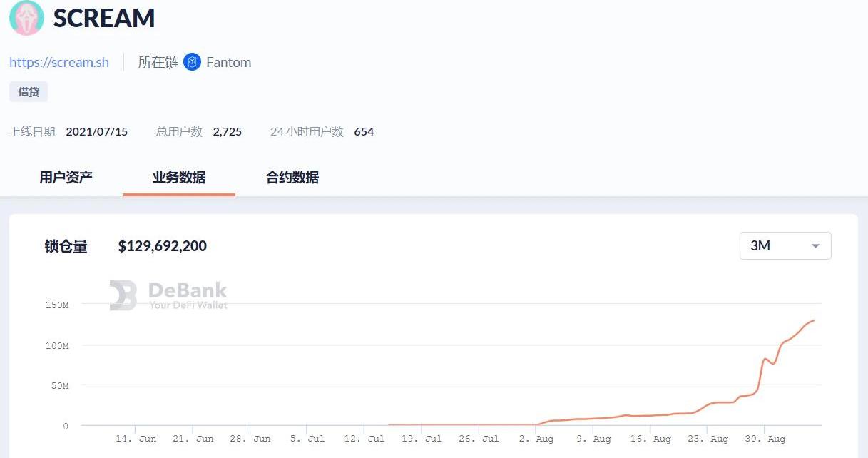Click the 锁仓量 chart label
This screenshot has height=458, width=868.
66,246
